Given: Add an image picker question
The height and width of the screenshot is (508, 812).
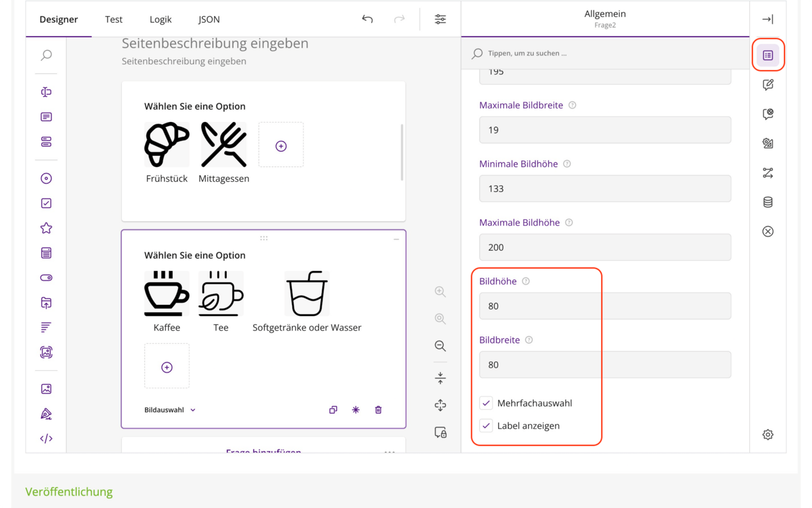Looking at the screenshot, I should (46, 352).
